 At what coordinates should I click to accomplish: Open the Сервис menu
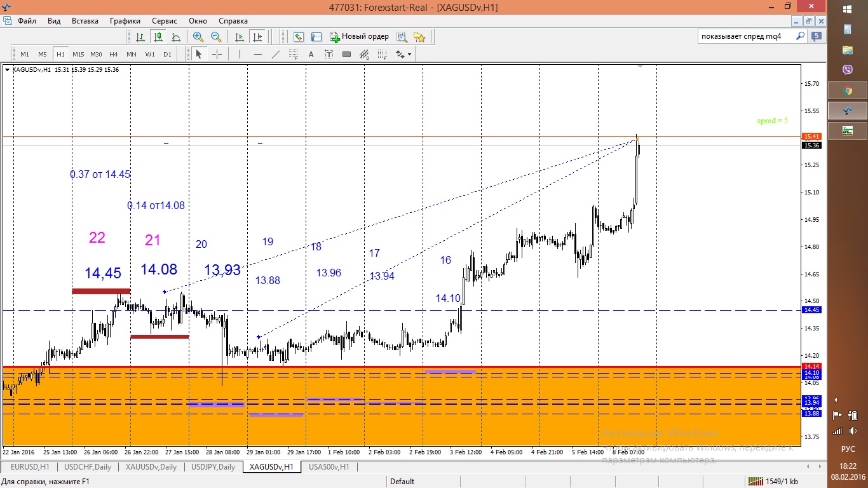pyautogui.click(x=165, y=21)
